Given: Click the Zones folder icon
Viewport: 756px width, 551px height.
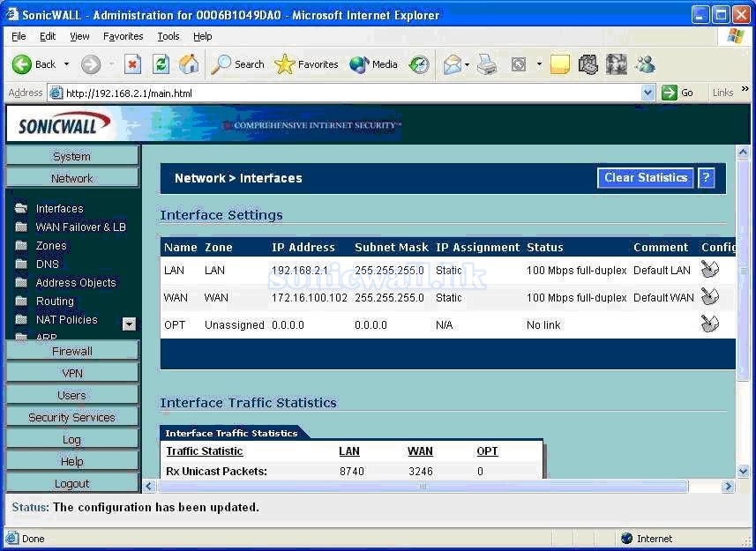Looking at the screenshot, I should tap(21, 246).
